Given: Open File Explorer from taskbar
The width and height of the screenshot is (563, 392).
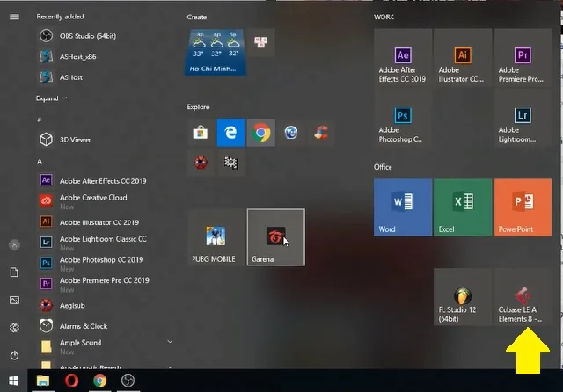Looking at the screenshot, I should click(x=43, y=381).
